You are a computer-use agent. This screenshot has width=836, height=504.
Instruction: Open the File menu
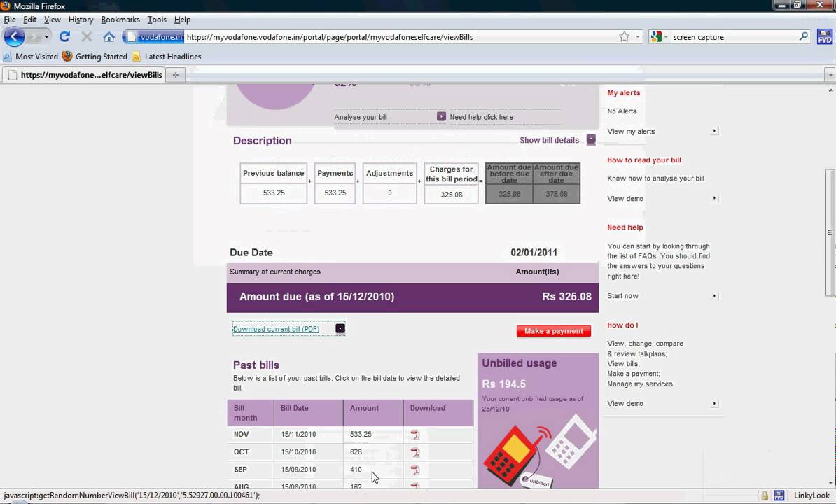(10, 19)
